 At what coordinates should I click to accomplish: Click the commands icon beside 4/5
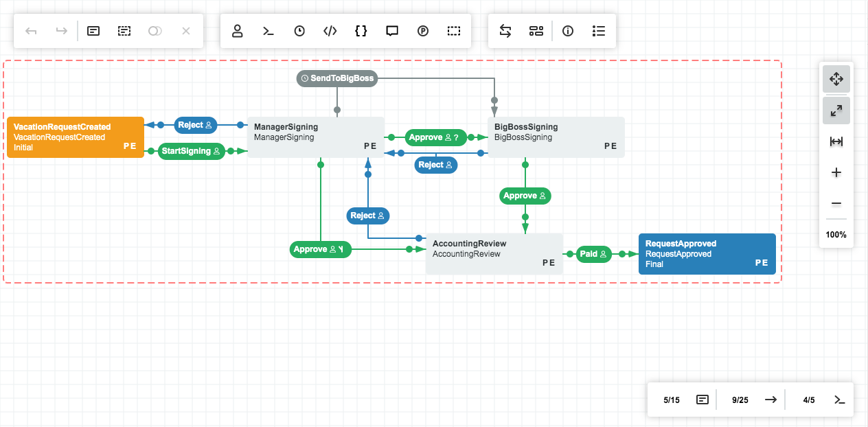[839, 400]
